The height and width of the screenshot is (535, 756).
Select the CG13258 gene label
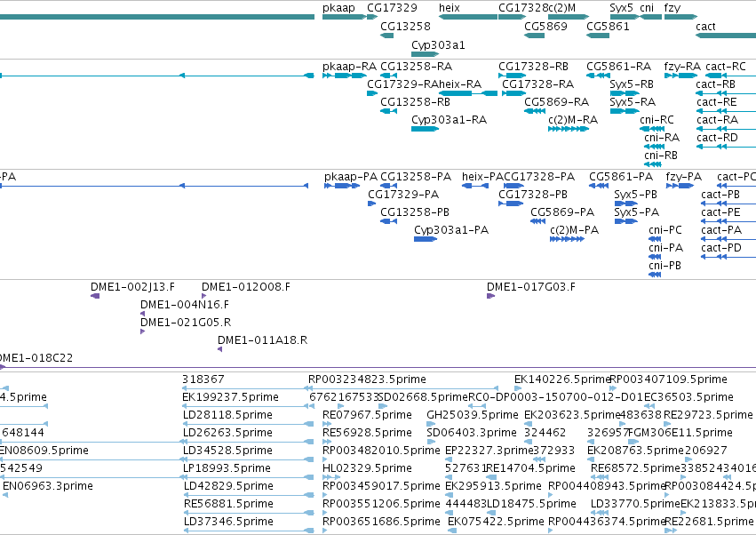coord(405,27)
